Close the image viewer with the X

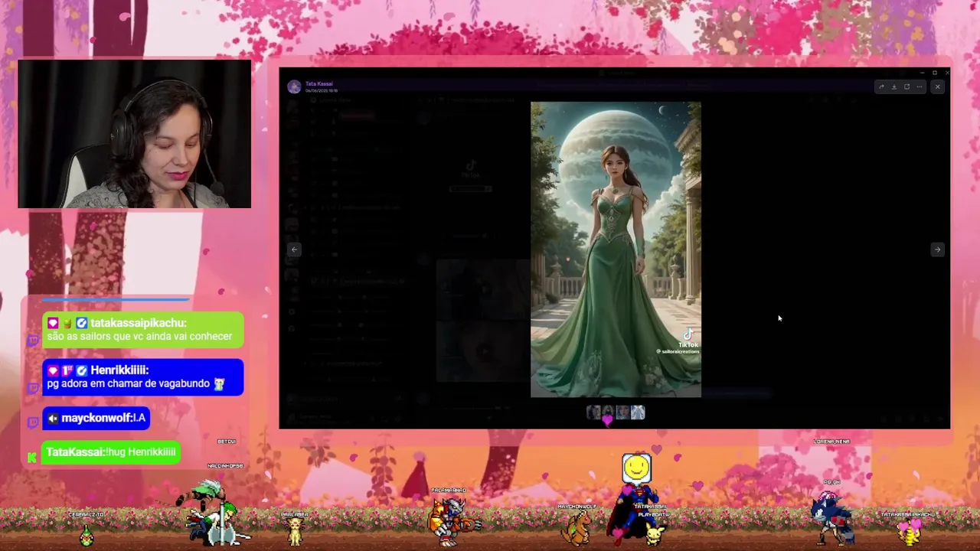(937, 86)
